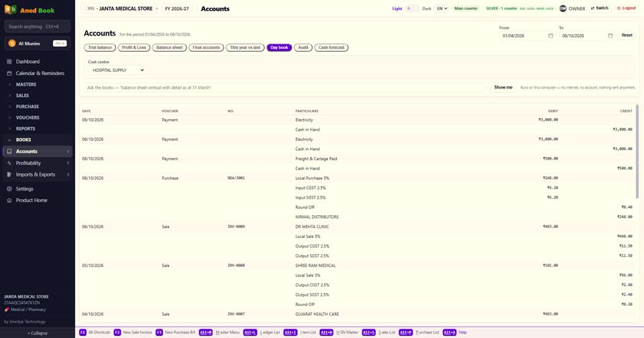Click the Alt+H HSN Master shortcut
644x338 pixels.
339,332
